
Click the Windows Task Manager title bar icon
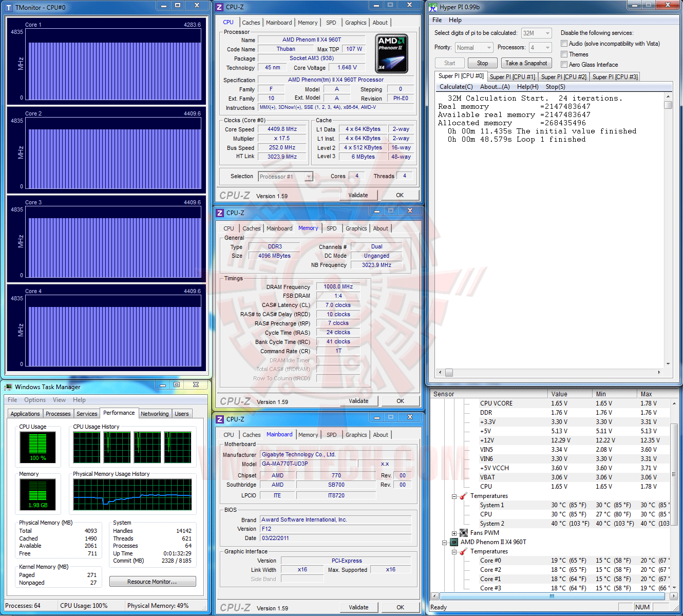click(x=8, y=387)
